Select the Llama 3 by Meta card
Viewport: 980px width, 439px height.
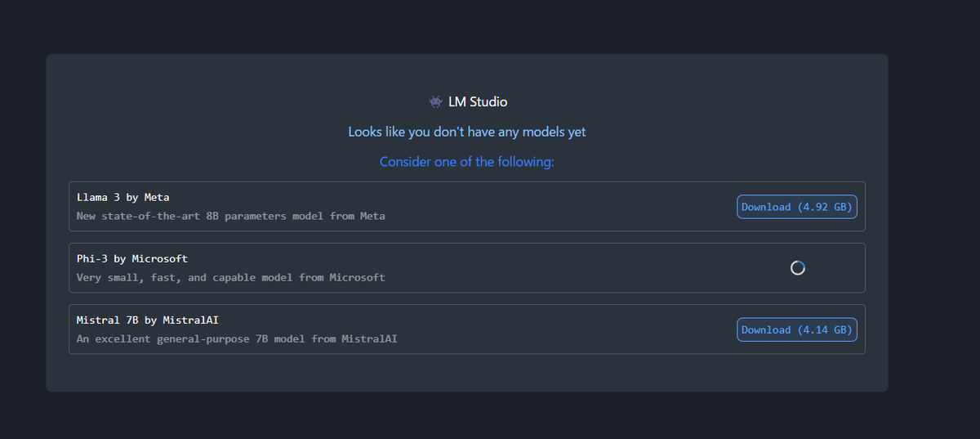pyautogui.click(x=467, y=206)
